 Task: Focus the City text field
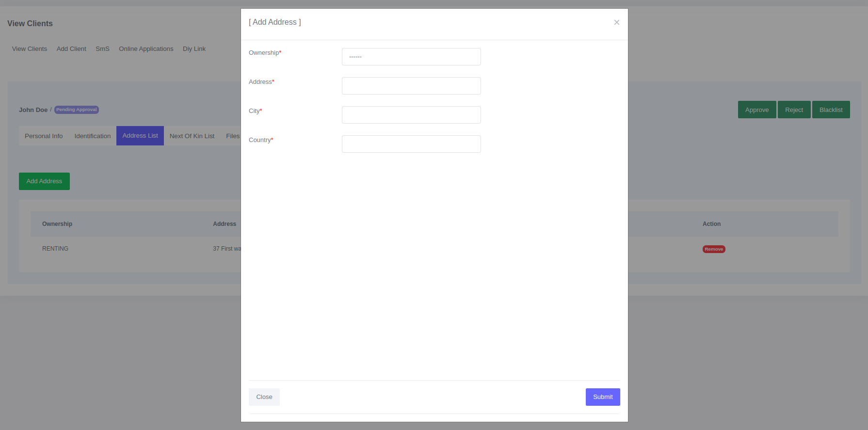click(411, 115)
